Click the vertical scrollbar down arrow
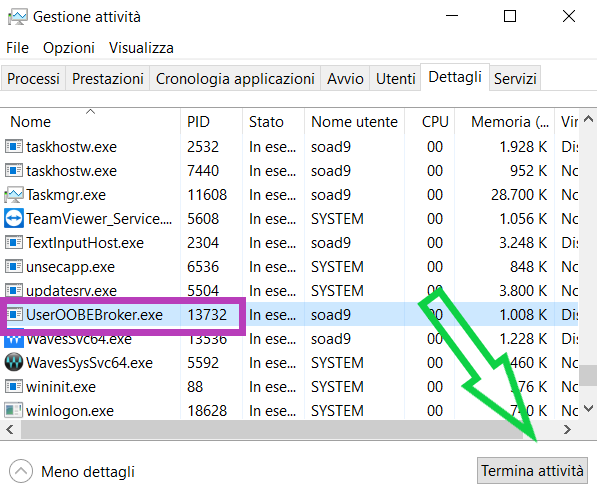 pyautogui.click(x=588, y=409)
